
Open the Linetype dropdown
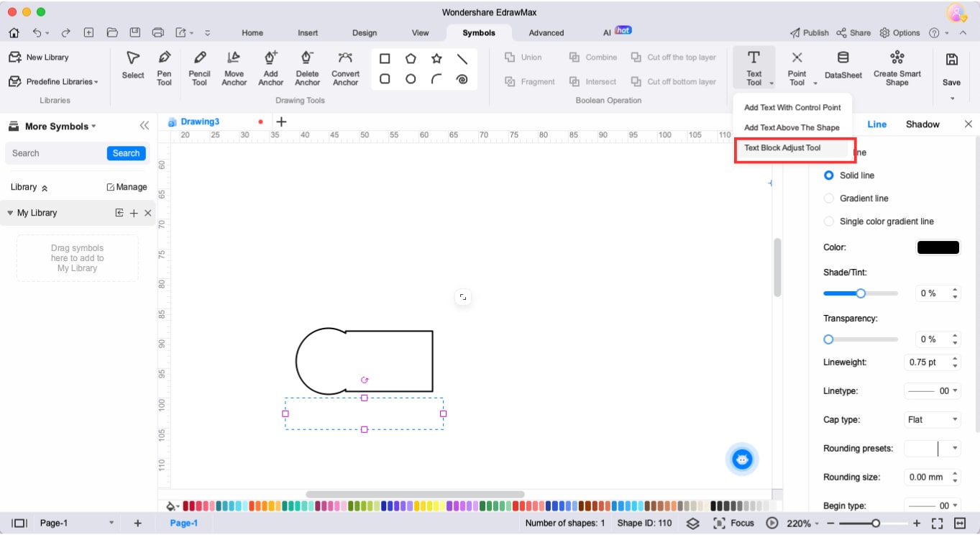933,391
